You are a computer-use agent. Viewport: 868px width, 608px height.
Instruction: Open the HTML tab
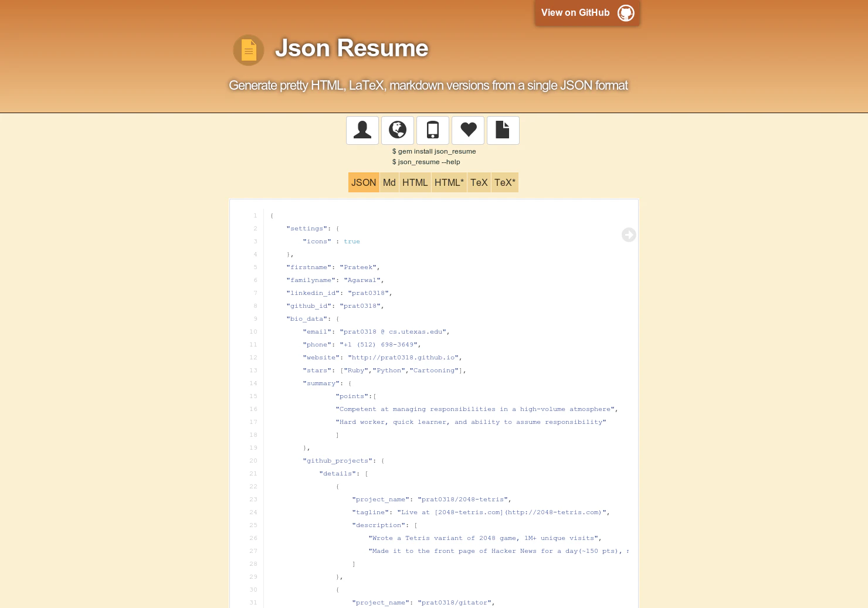[x=415, y=182]
